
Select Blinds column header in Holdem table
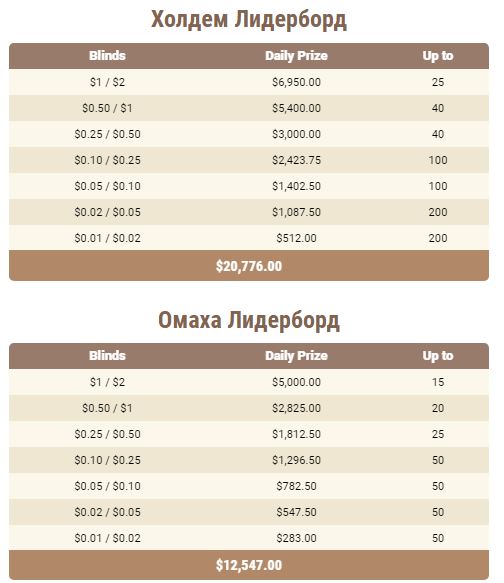107,56
